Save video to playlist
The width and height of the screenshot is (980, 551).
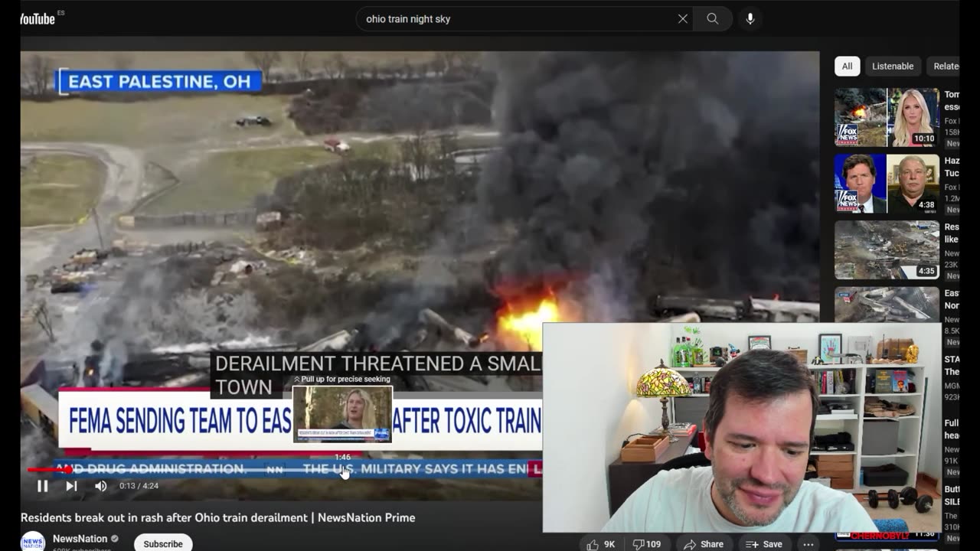763,544
